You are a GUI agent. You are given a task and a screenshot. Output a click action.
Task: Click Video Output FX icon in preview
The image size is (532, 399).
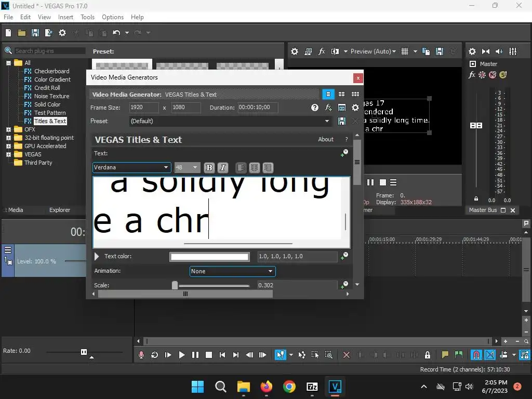tap(321, 51)
